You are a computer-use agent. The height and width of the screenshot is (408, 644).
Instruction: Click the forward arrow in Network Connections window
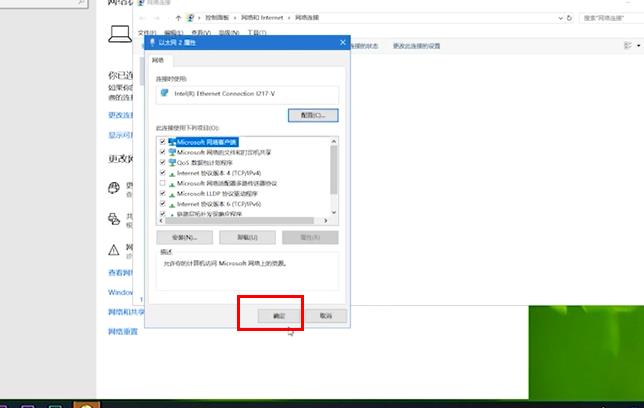pyautogui.click(x=156, y=18)
